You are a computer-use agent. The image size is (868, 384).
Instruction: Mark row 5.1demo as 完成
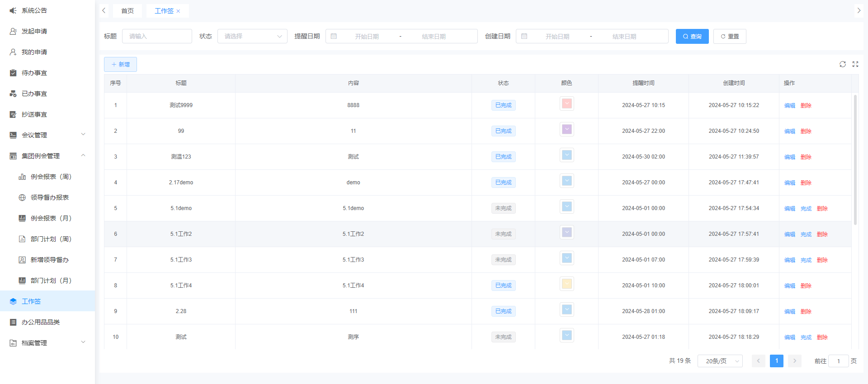806,208
